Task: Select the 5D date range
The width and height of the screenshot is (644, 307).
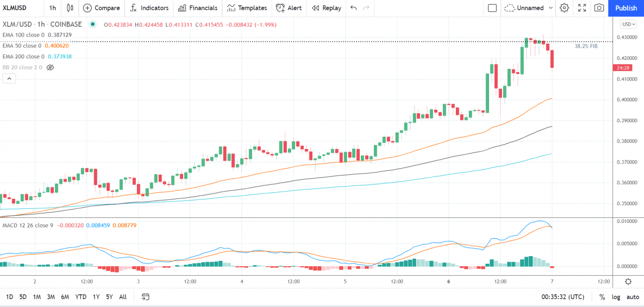Action: pos(23,297)
